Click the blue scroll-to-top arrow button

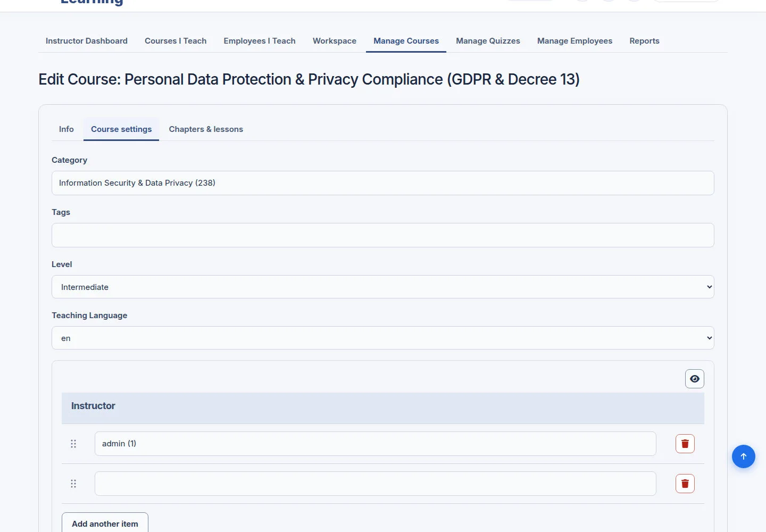coord(743,456)
